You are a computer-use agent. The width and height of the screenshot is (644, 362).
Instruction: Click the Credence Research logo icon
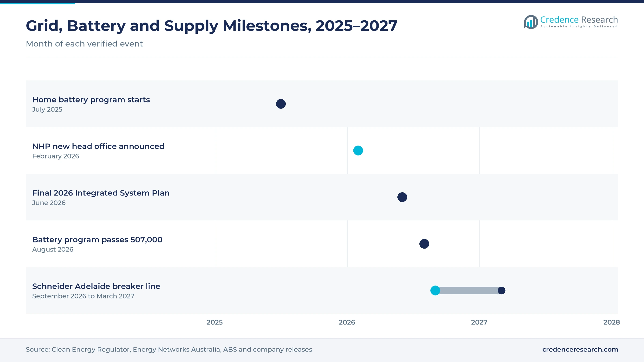[531, 22]
